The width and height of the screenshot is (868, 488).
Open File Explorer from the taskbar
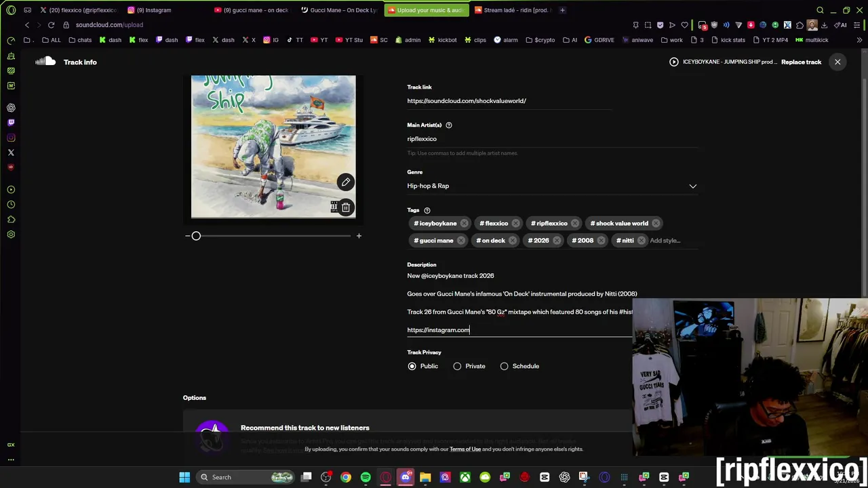425,477
